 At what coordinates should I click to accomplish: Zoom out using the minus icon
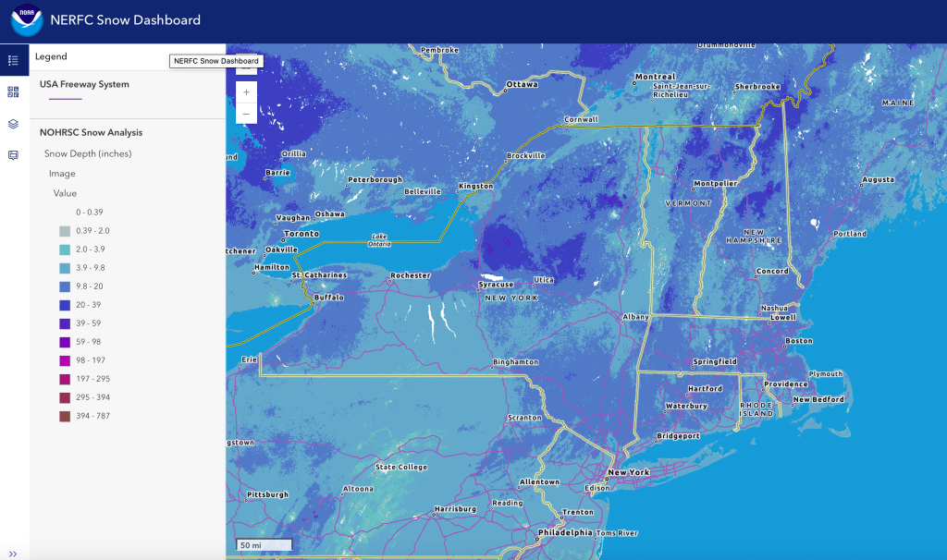point(246,113)
